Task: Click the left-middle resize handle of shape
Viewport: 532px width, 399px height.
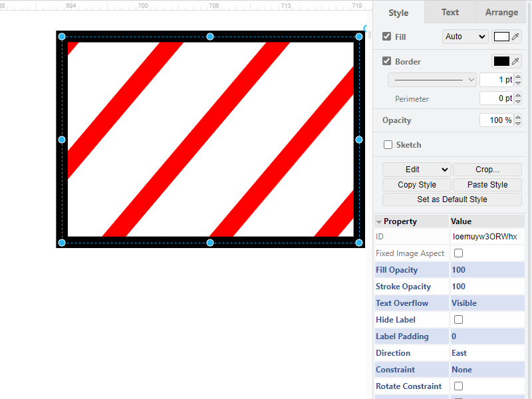Action: click(62, 140)
